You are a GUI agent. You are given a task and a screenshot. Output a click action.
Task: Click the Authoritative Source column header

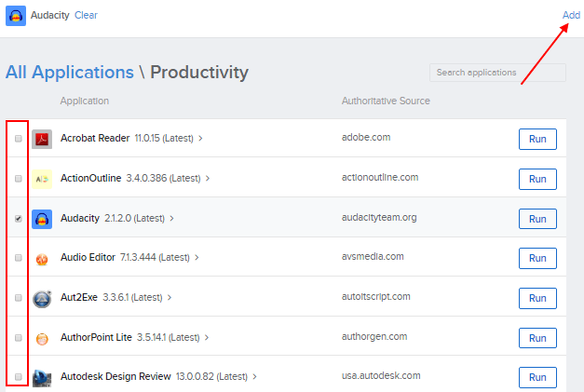(x=386, y=101)
